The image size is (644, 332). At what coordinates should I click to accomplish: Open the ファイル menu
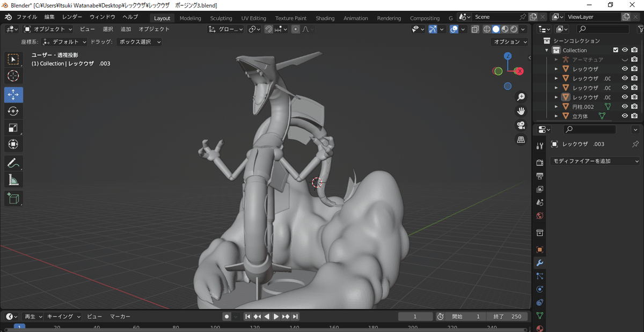tap(27, 17)
